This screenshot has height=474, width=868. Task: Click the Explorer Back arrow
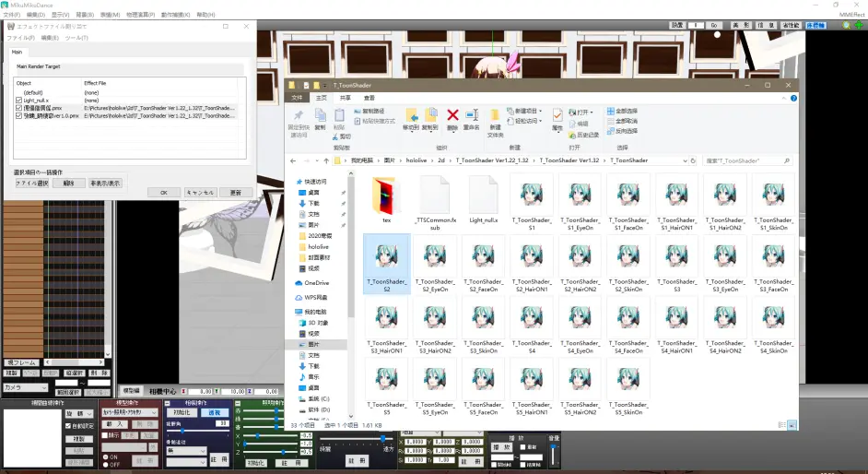click(x=293, y=160)
